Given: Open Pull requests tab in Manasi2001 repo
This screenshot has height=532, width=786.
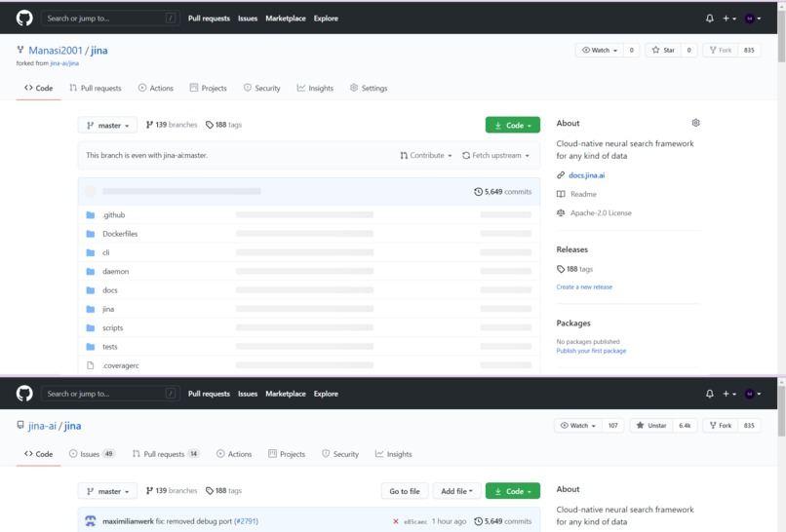Looking at the screenshot, I should pos(96,88).
